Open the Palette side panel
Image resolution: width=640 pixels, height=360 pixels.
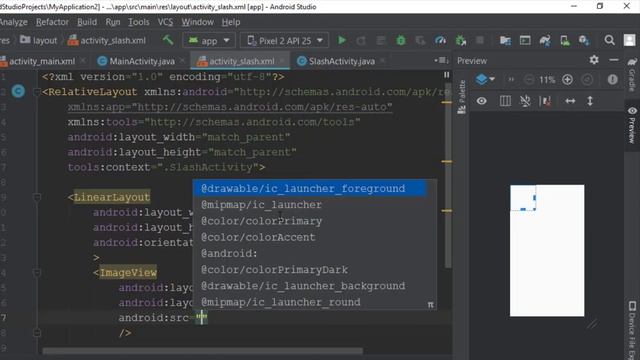462,97
